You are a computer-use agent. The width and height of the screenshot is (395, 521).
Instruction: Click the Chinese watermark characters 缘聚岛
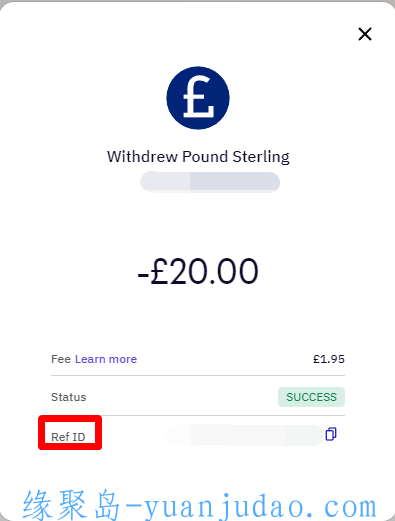pyautogui.click(x=72, y=506)
